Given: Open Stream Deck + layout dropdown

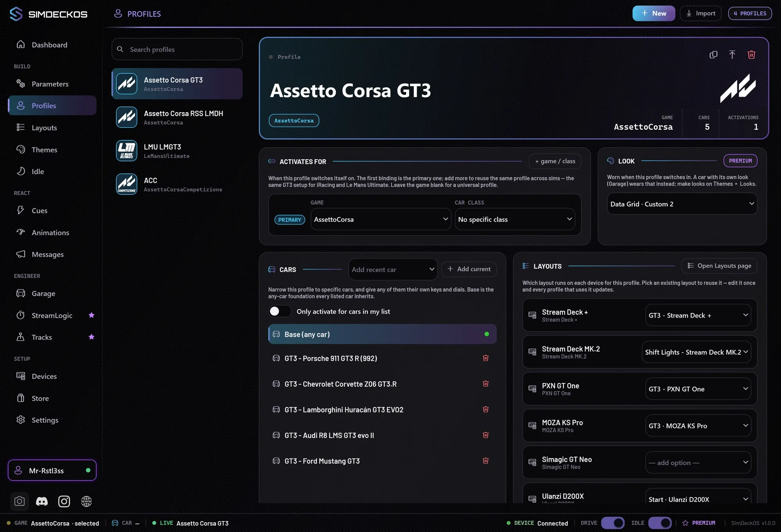Looking at the screenshot, I should pyautogui.click(x=698, y=315).
